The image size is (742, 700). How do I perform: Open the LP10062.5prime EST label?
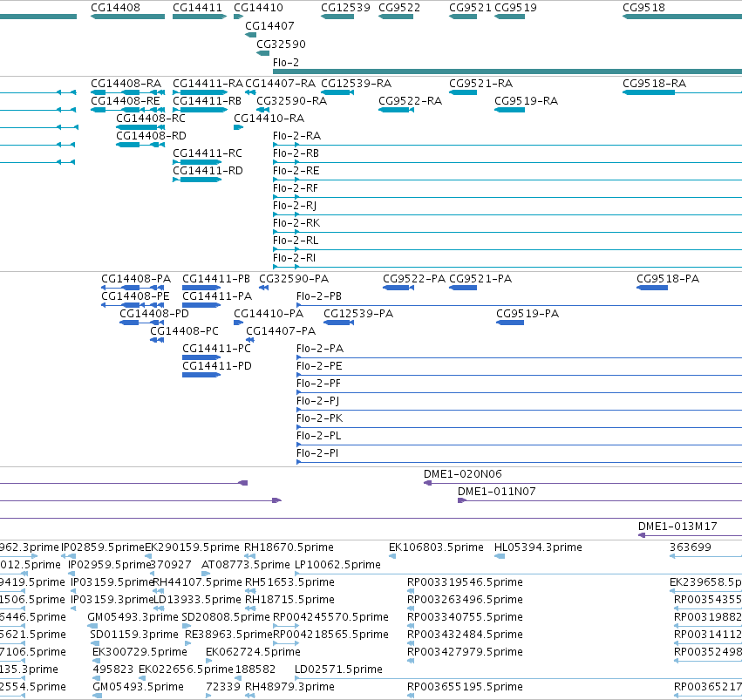pyautogui.click(x=338, y=565)
